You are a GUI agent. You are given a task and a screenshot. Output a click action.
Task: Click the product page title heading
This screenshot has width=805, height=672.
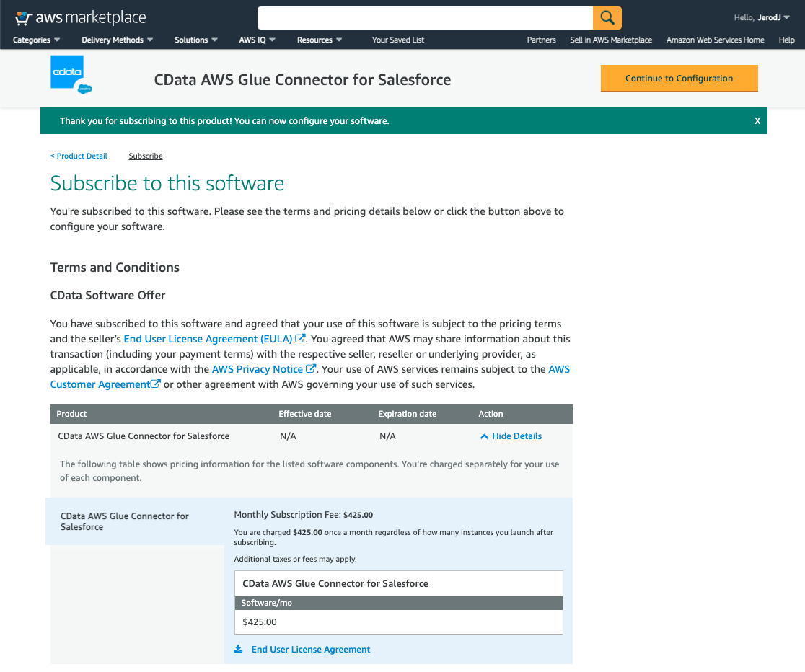302,79
